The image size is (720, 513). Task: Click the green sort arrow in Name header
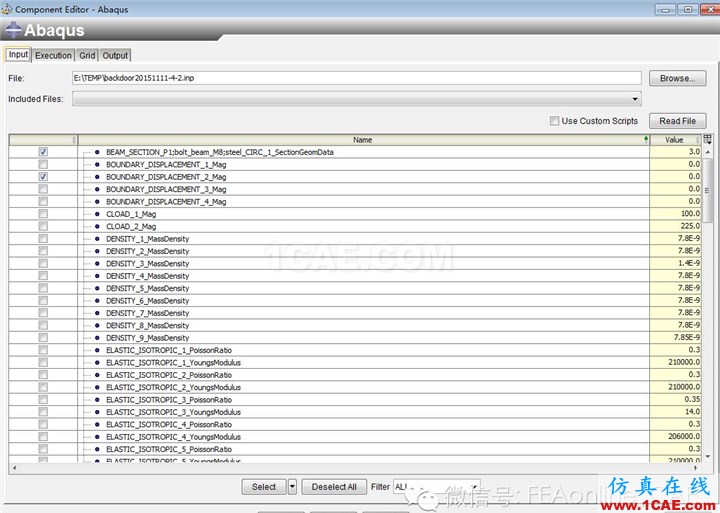coord(646,140)
